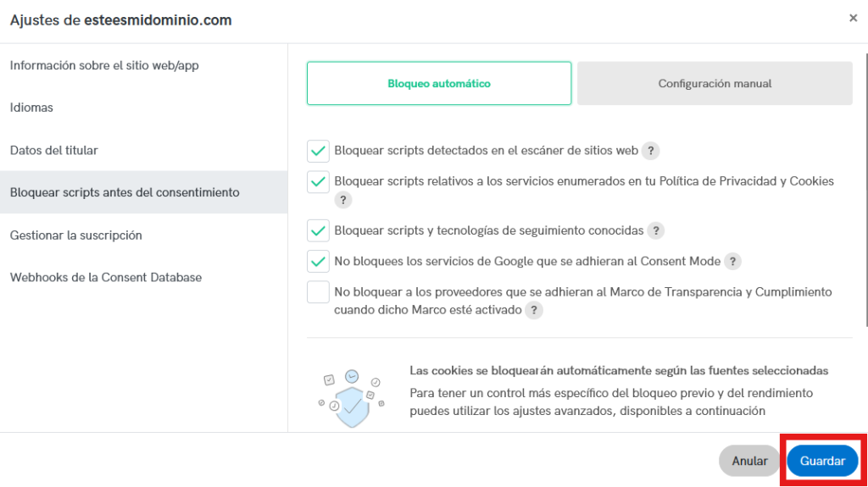The image size is (868, 487).
Task: Uncheck block scripts listed in Privacy Policy
Action: pyautogui.click(x=319, y=181)
